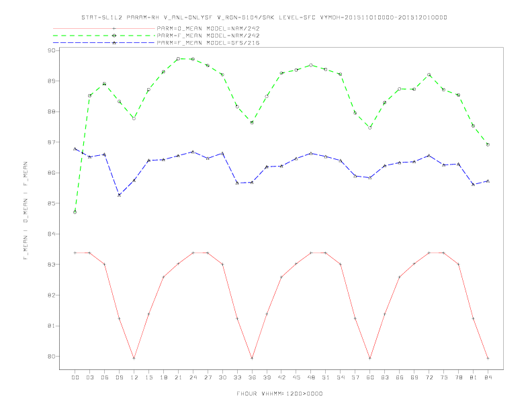Select legend entry PARM=F_MEAN MODEL=GFS/216
The image size is (532, 411).
[x=208, y=43]
